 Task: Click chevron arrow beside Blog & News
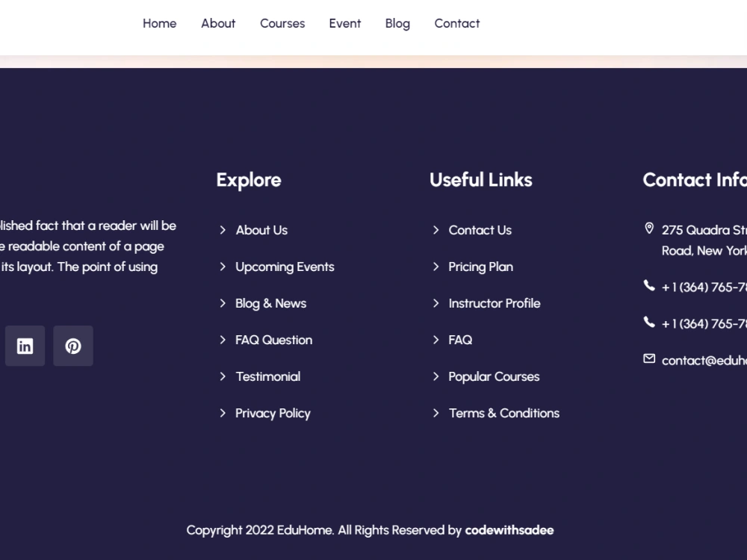[x=223, y=303]
